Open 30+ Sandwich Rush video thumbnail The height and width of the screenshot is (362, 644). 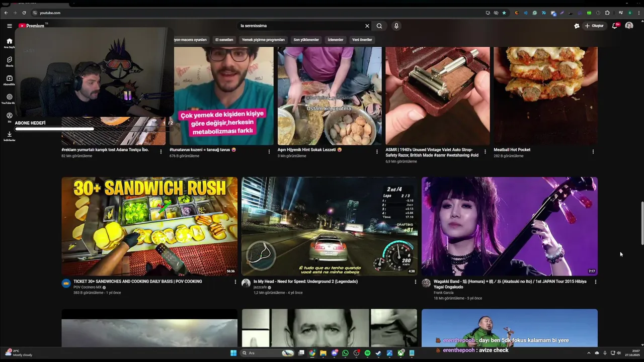coord(149,226)
